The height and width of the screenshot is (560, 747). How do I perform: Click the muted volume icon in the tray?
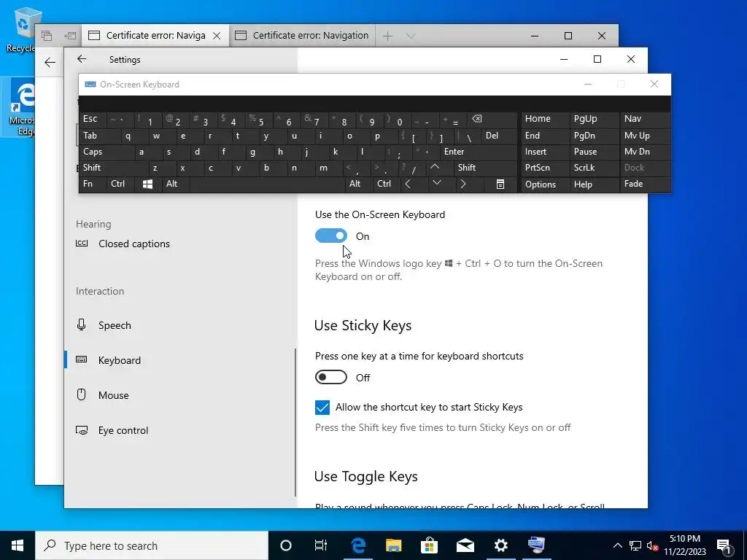pos(652,545)
